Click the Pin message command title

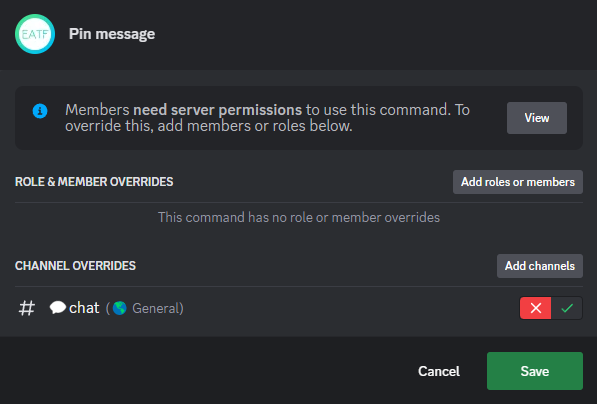coord(112,34)
